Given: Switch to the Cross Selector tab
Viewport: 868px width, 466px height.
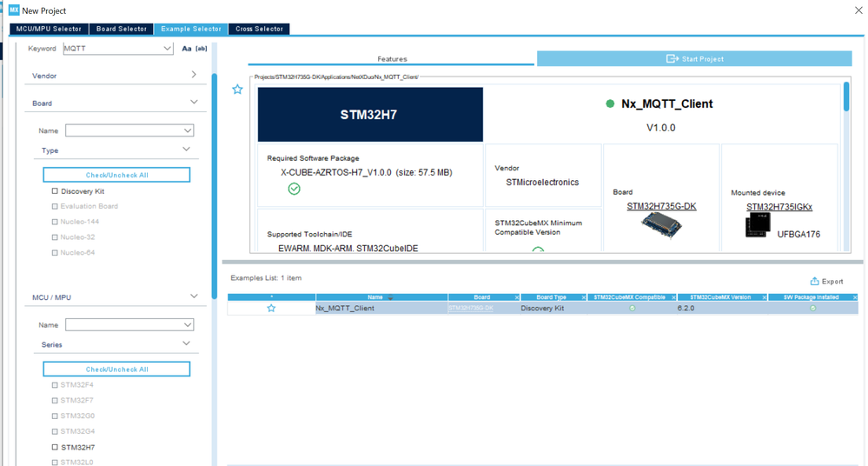Looking at the screenshot, I should 259,29.
